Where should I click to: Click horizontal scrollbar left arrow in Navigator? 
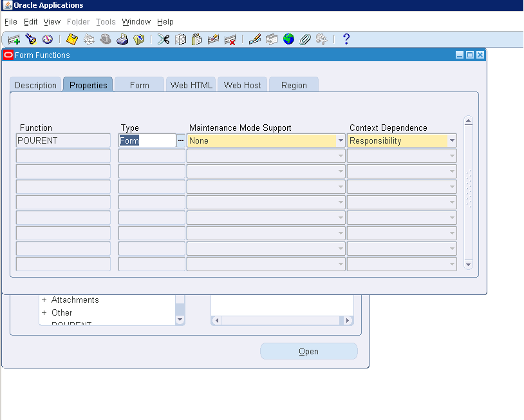tap(216, 320)
